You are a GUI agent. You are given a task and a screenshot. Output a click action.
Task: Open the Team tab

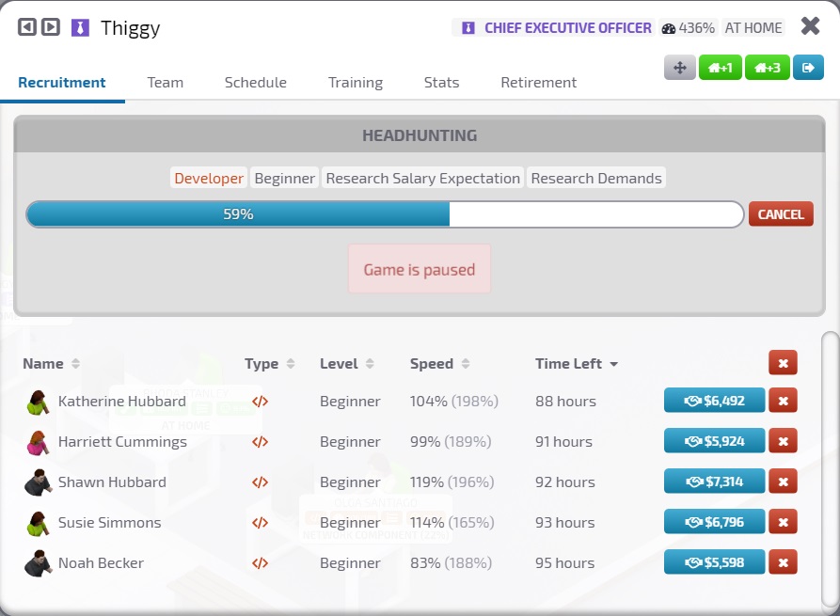coord(166,83)
